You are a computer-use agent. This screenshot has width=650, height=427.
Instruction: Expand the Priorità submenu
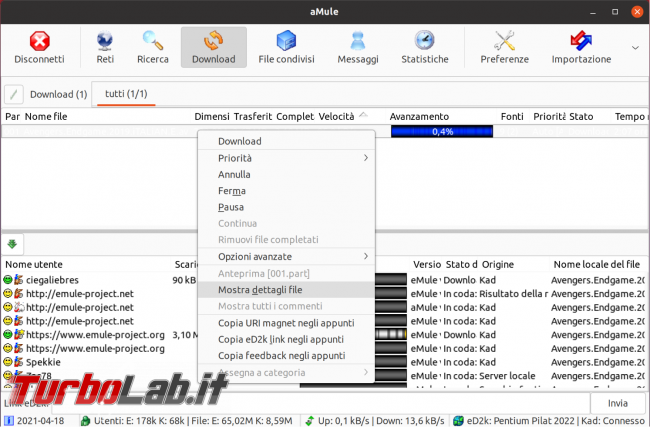(286, 158)
